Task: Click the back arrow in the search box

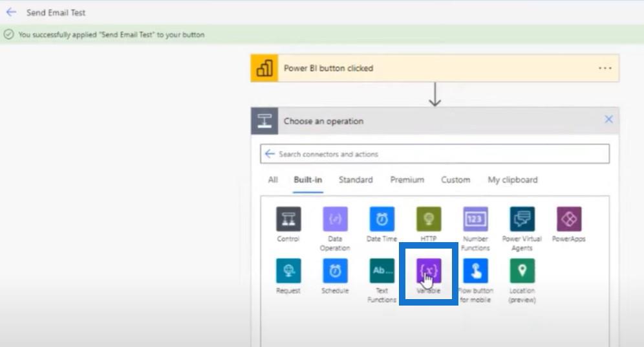Action: click(x=270, y=154)
